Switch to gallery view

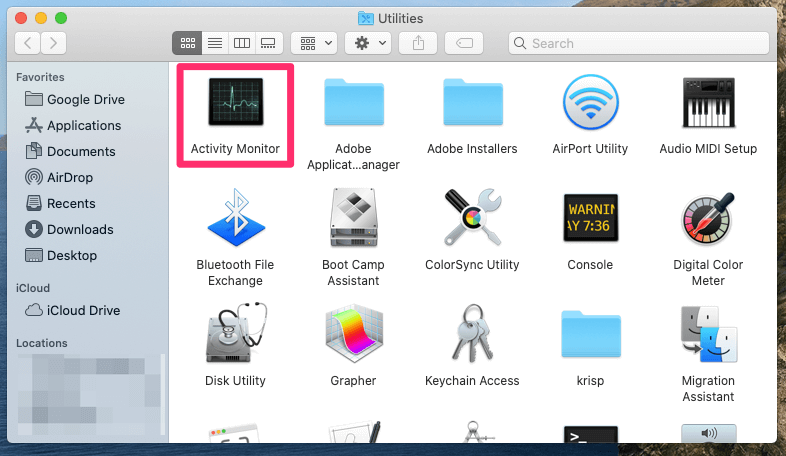point(269,43)
